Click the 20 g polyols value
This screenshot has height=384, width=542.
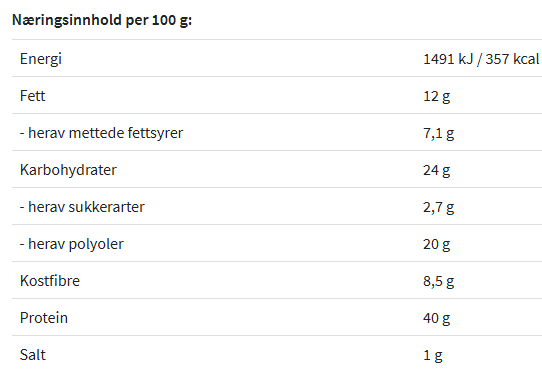click(437, 244)
